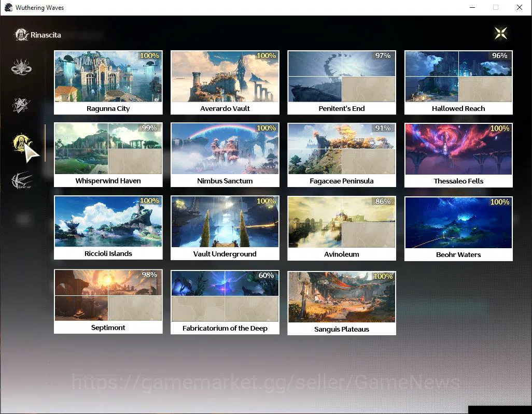
Task: Open the Riccioli Islands card
Action: click(x=108, y=227)
